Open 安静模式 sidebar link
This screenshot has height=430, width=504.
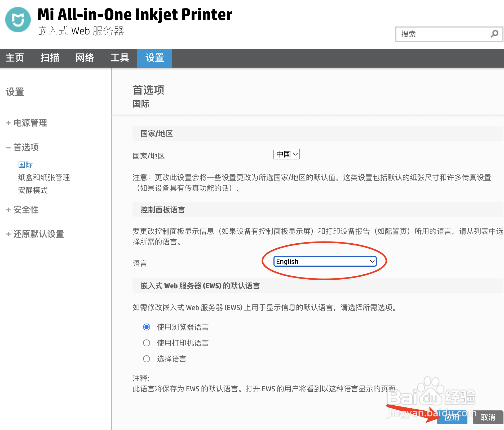tap(33, 190)
